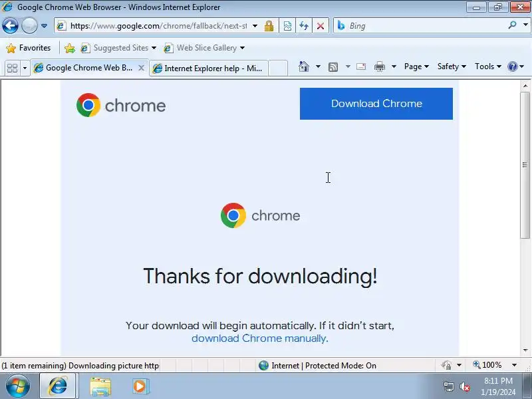Screen dimensions: 532x399
Task: Click the RSS Feeds icon
Action: pos(333,67)
